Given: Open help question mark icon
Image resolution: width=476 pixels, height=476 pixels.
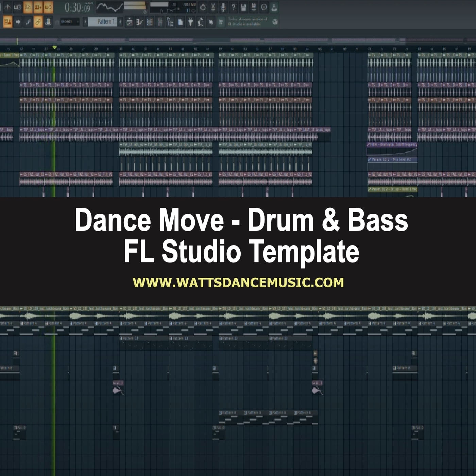Looking at the screenshot, I should pyautogui.click(x=233, y=7).
